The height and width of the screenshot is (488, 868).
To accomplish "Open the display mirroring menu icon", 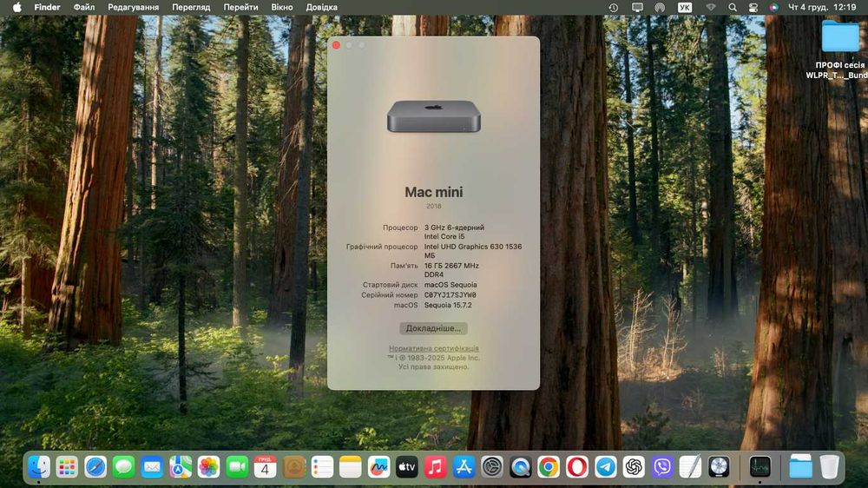I will coord(637,7).
